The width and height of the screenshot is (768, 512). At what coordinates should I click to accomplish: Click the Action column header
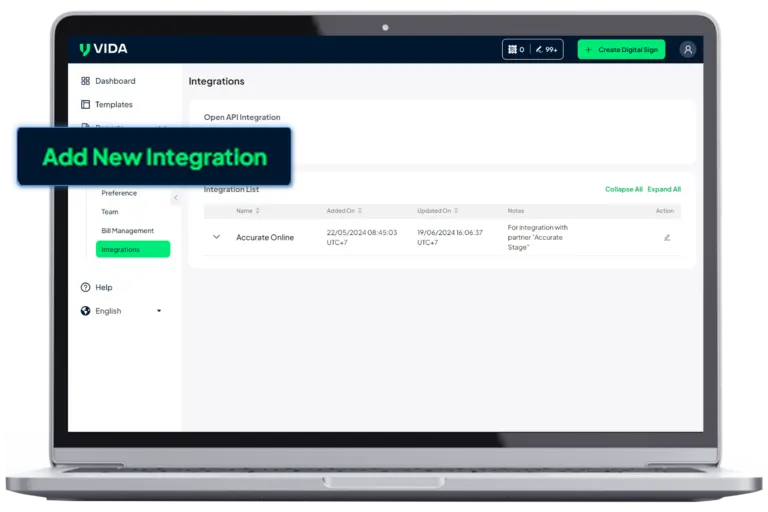coord(665,211)
